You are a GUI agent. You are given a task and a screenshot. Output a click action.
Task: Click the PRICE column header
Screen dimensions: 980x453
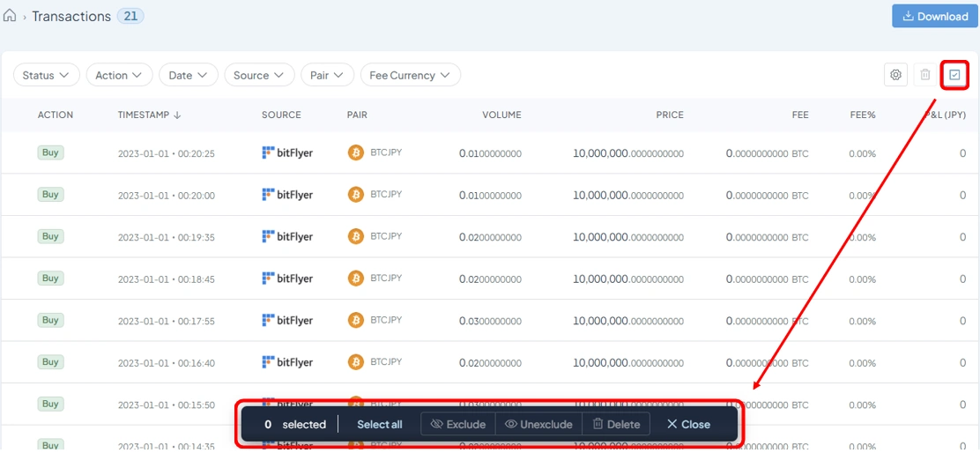[x=670, y=115]
